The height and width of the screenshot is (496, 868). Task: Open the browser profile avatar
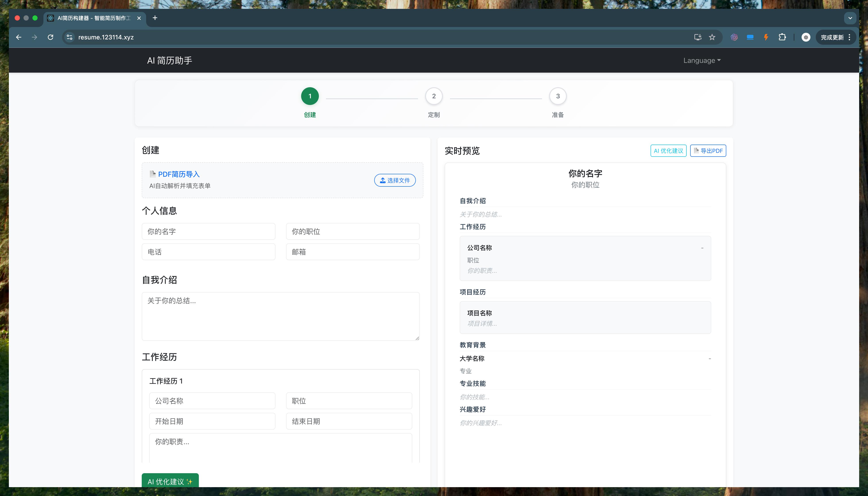coord(806,37)
